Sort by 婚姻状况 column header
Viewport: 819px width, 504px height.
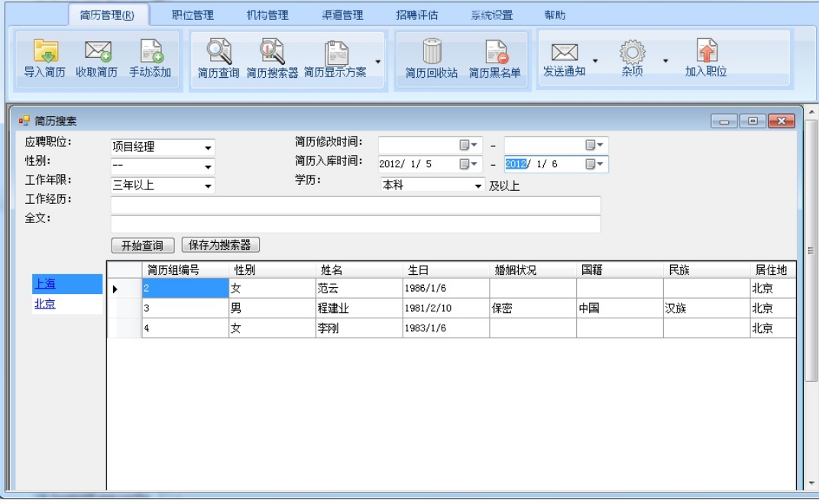point(533,270)
